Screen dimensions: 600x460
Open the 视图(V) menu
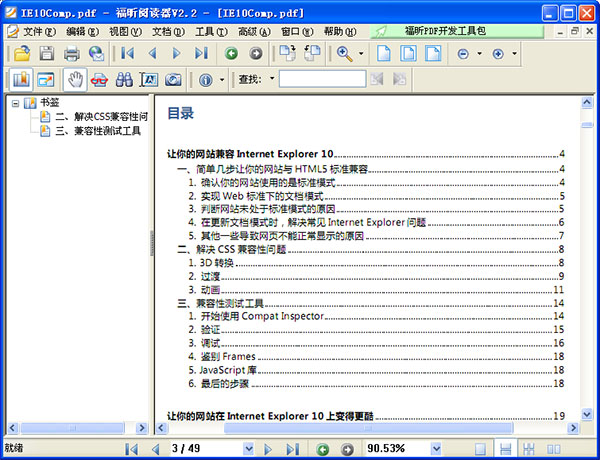(125, 31)
